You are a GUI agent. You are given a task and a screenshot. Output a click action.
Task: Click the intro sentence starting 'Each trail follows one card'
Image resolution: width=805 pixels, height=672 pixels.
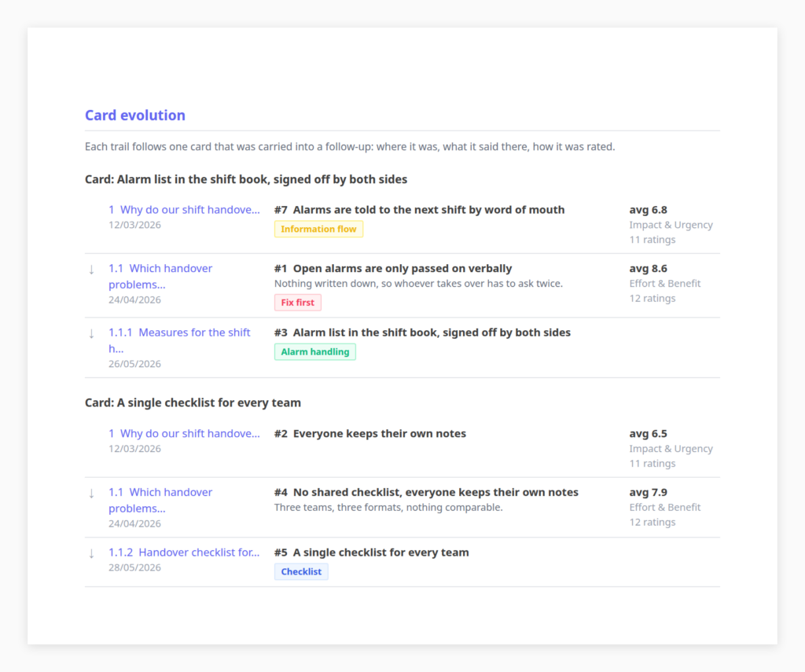point(350,147)
